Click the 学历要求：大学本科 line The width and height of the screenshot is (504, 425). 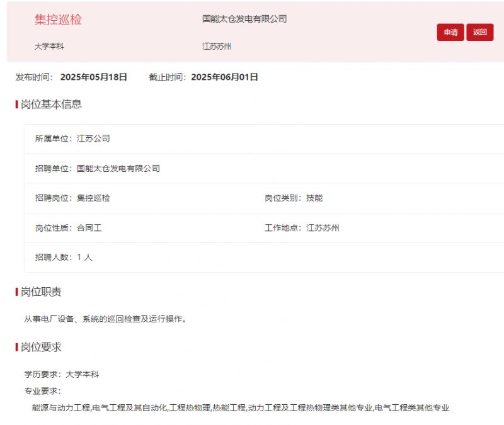(x=62, y=374)
